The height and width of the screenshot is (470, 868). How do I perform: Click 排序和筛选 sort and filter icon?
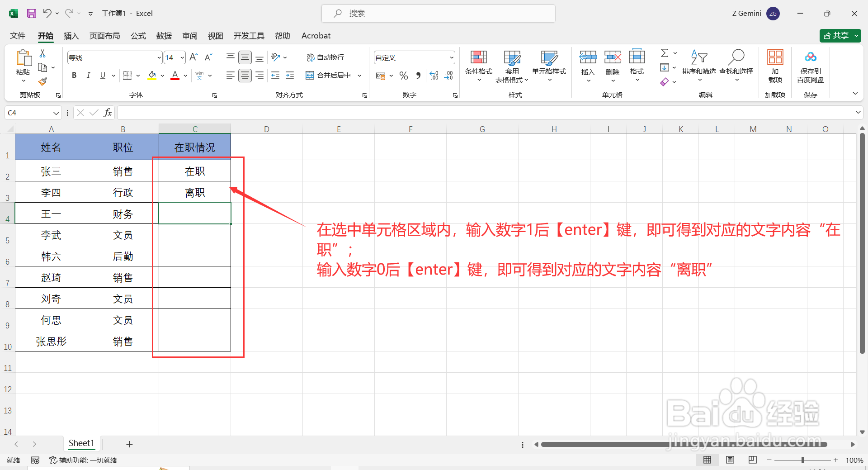[699, 63]
